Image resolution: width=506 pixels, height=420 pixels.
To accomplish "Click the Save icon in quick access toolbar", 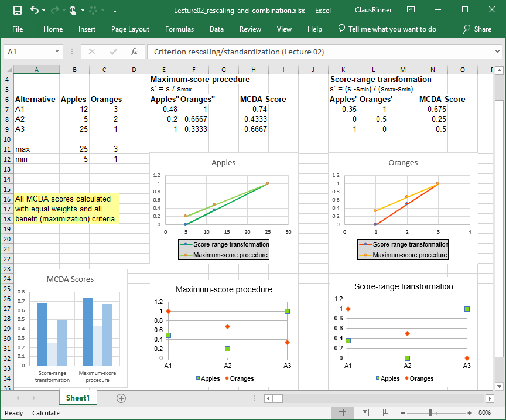I will pos(18,11).
